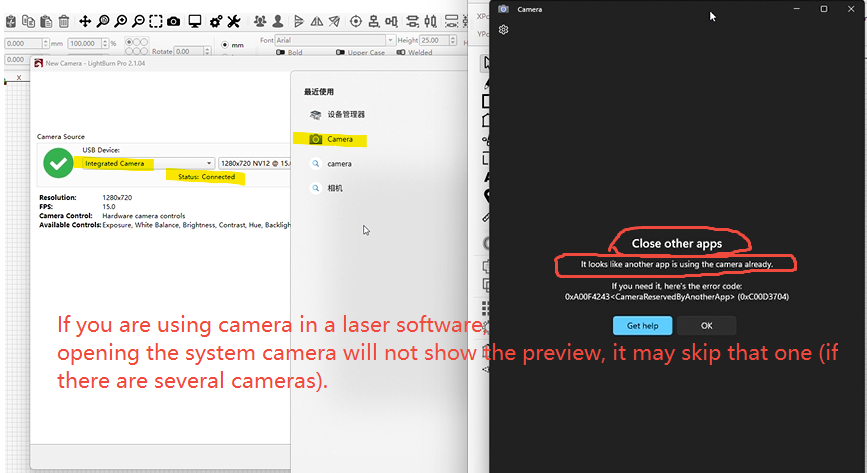Click the Rotate value input field

(189, 51)
